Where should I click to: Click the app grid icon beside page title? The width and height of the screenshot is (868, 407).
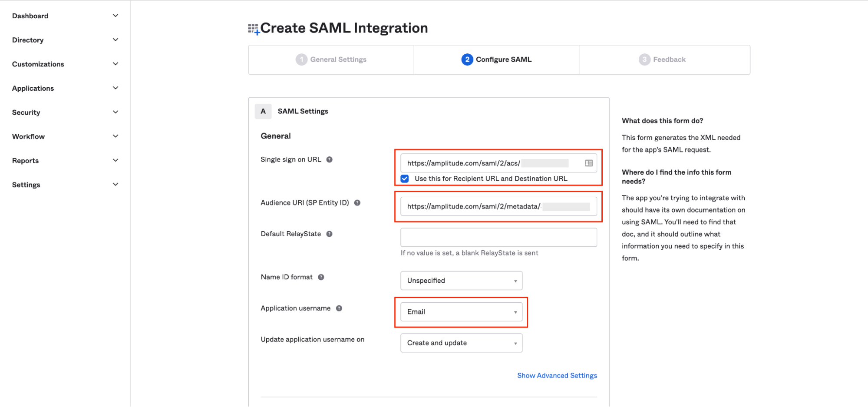point(254,29)
